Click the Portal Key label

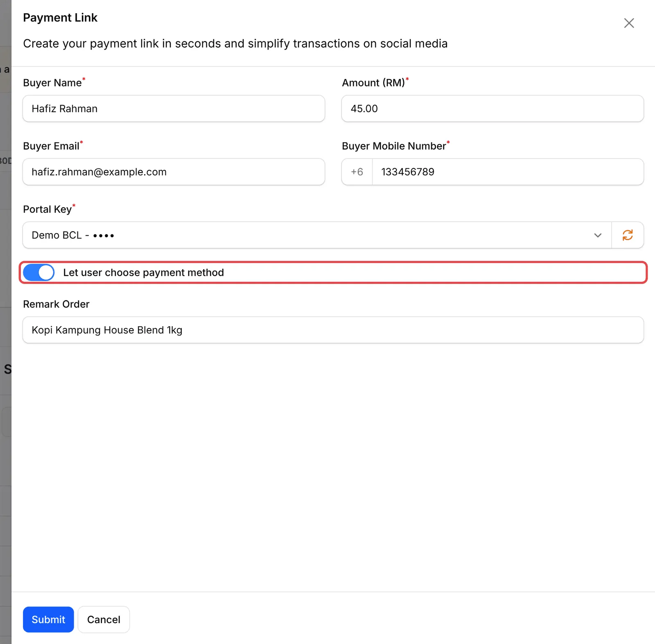click(47, 209)
